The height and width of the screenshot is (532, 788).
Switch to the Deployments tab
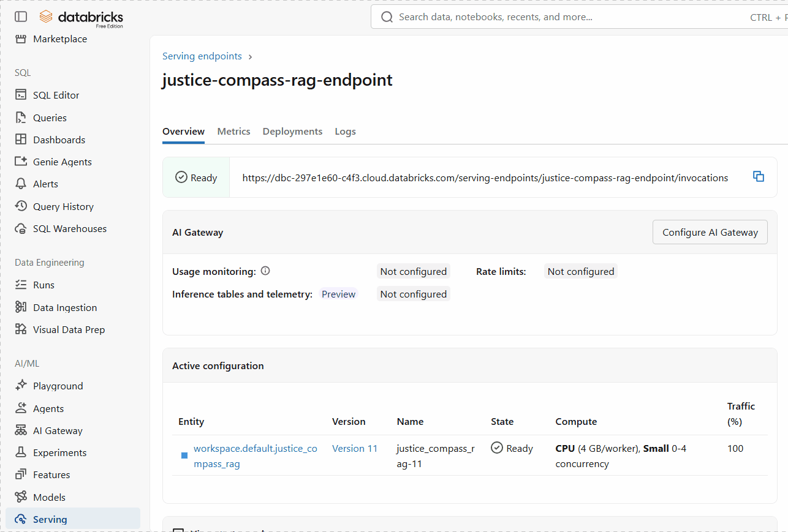click(x=292, y=132)
